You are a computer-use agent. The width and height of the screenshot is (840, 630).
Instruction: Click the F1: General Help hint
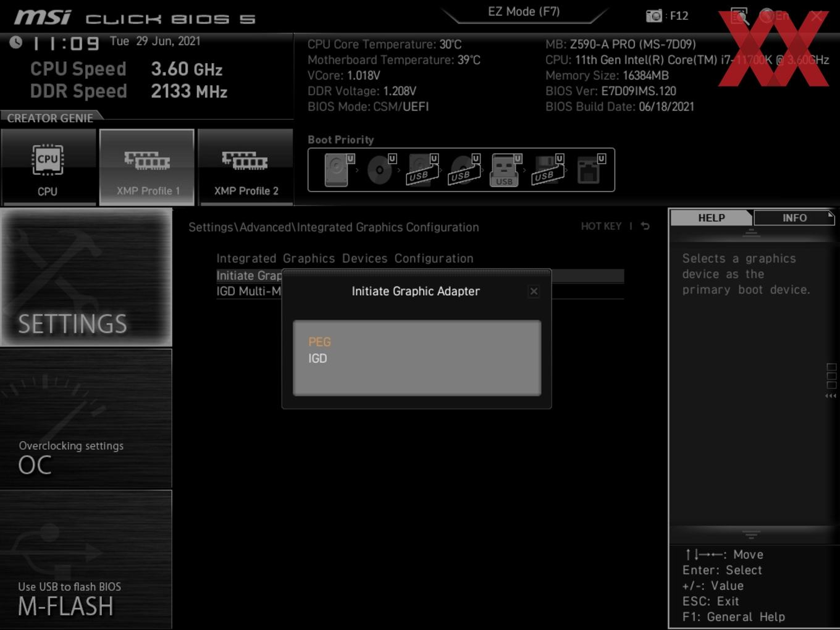(734, 616)
